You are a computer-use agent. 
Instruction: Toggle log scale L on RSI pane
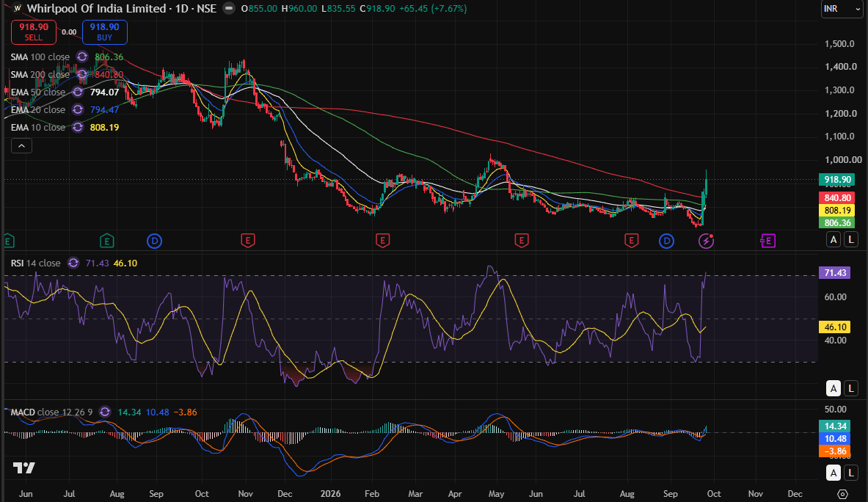pos(851,388)
